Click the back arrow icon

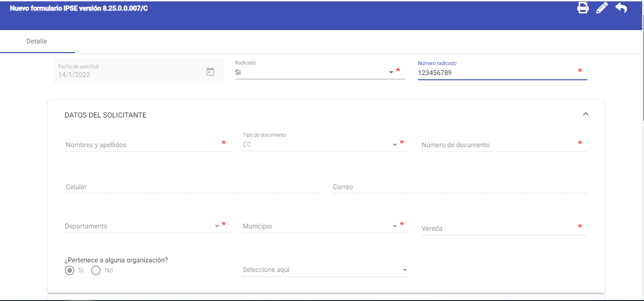tap(621, 8)
